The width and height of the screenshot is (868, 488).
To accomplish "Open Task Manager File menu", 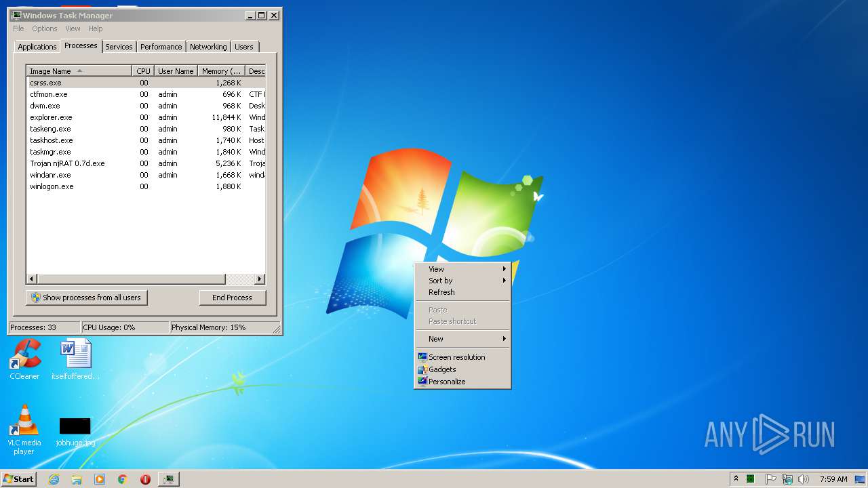I will 18,28.
